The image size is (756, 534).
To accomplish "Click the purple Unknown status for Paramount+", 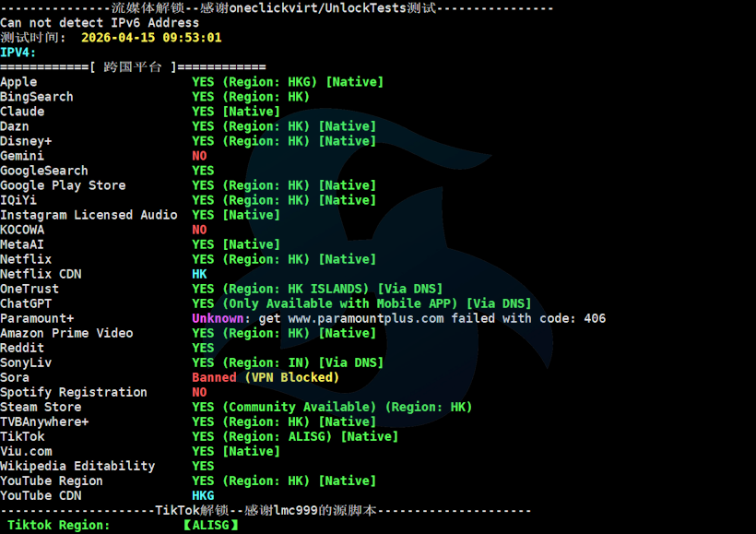I will (x=218, y=318).
